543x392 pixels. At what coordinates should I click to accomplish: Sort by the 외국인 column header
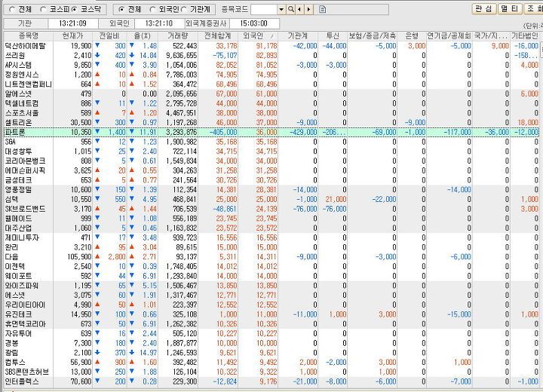click(258, 35)
